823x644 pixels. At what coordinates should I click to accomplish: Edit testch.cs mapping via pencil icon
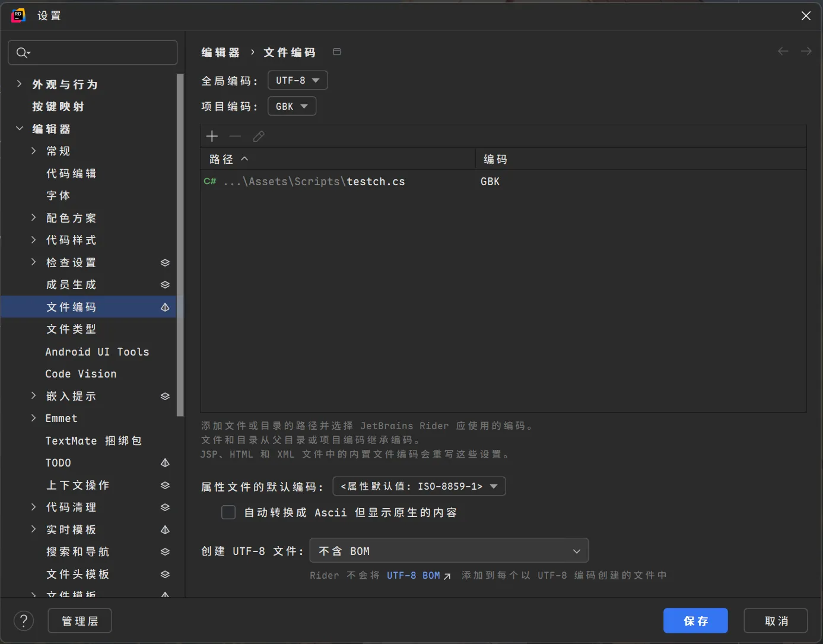(258, 136)
